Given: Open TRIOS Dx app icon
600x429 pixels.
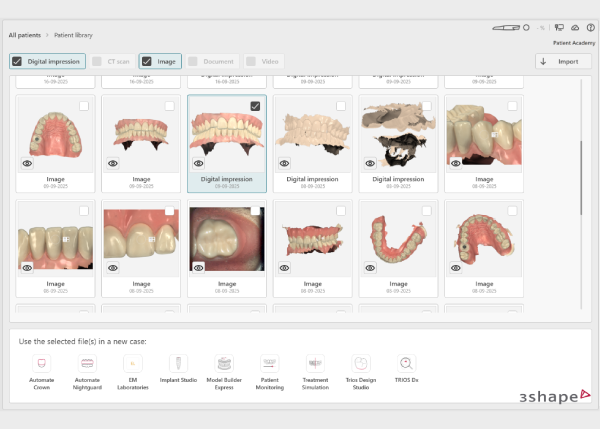Looking at the screenshot, I should 406,363.
